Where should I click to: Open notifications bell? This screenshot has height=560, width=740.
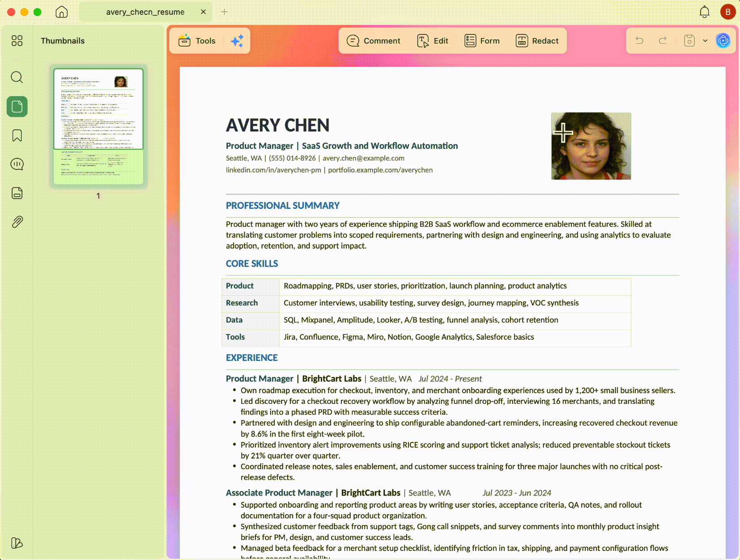click(705, 12)
